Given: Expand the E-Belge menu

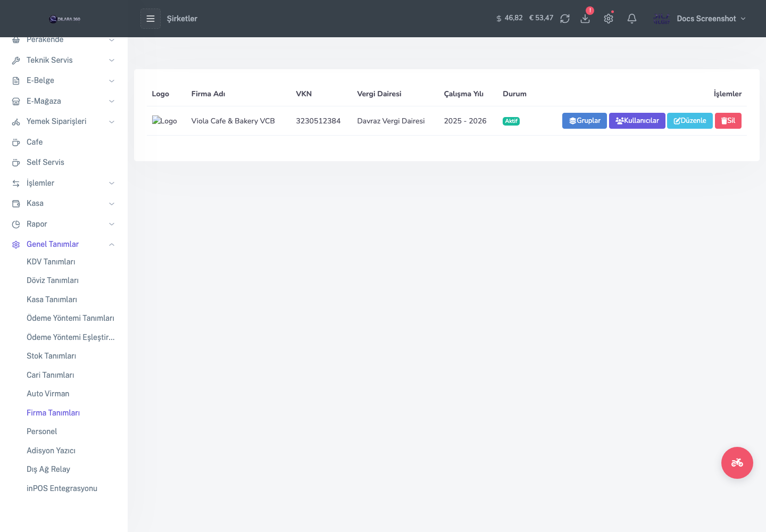Looking at the screenshot, I should click(x=64, y=80).
